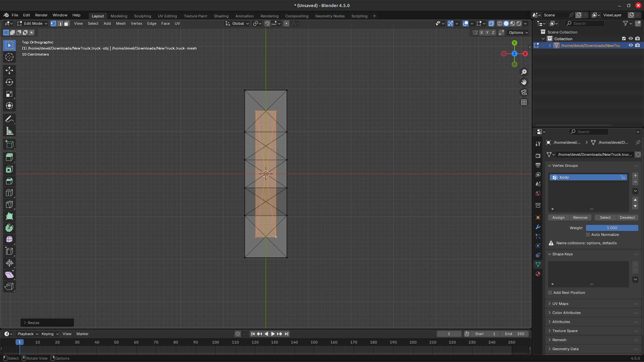Select the Rip Region tool
This screenshot has width=644, height=362.
9,287
